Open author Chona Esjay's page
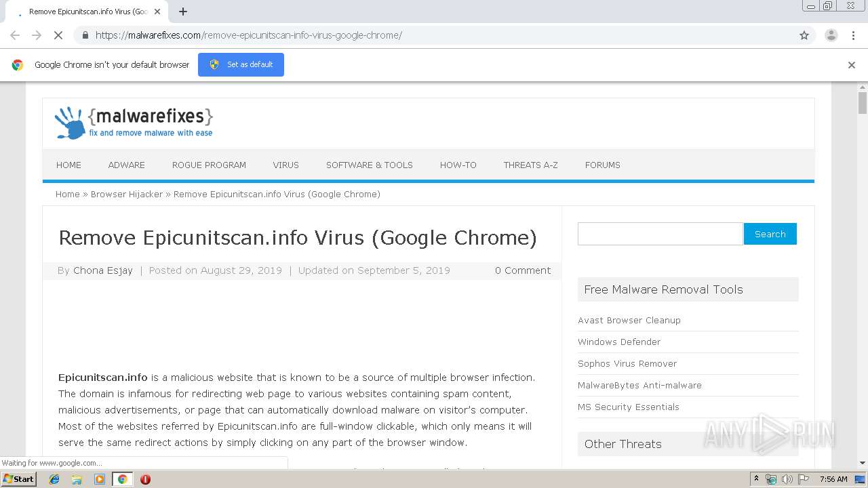Screen dimensions: 868x488 (103, 270)
